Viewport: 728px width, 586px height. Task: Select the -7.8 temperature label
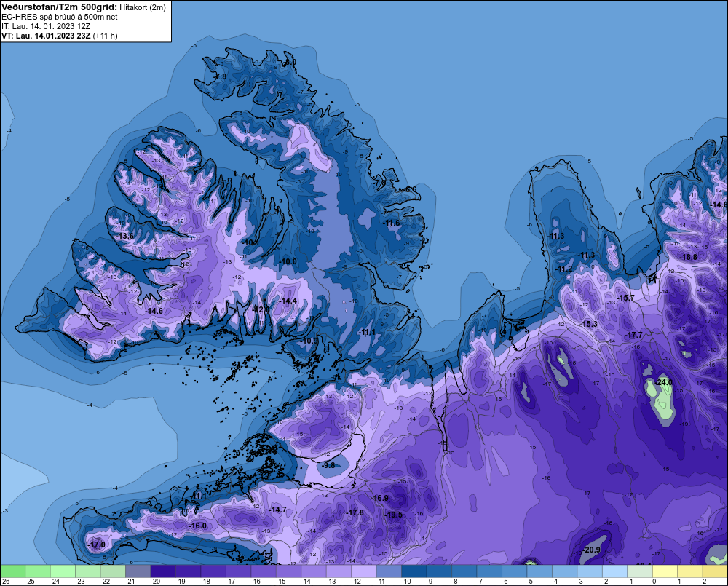[x=219, y=76]
